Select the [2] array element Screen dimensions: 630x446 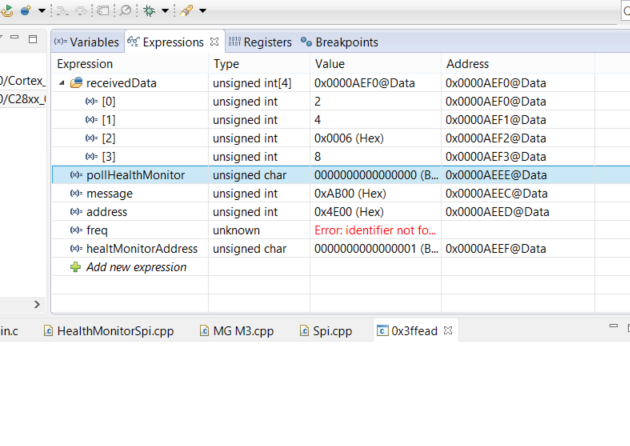point(108,139)
